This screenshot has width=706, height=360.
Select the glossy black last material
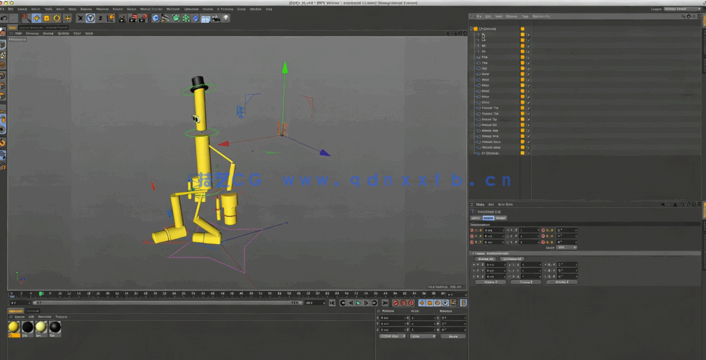(x=55, y=327)
